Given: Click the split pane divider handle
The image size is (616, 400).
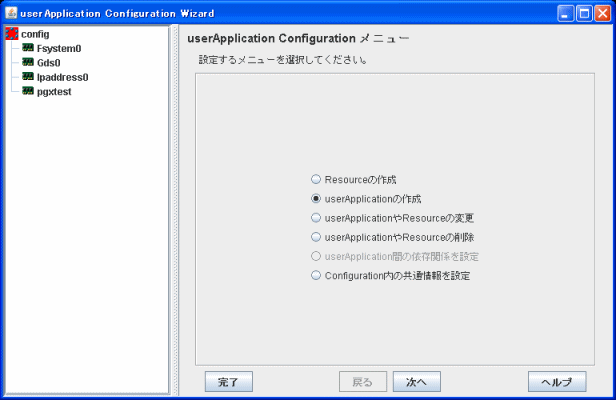Looking at the screenshot, I should tap(175, 210).
